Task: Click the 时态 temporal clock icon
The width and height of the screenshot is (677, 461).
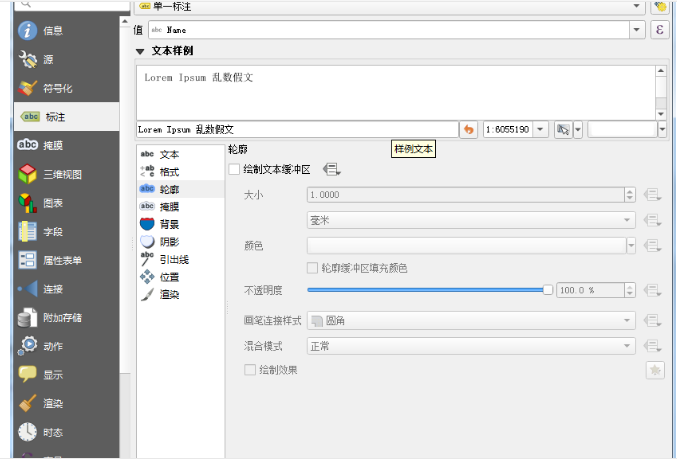Action: [x=28, y=432]
